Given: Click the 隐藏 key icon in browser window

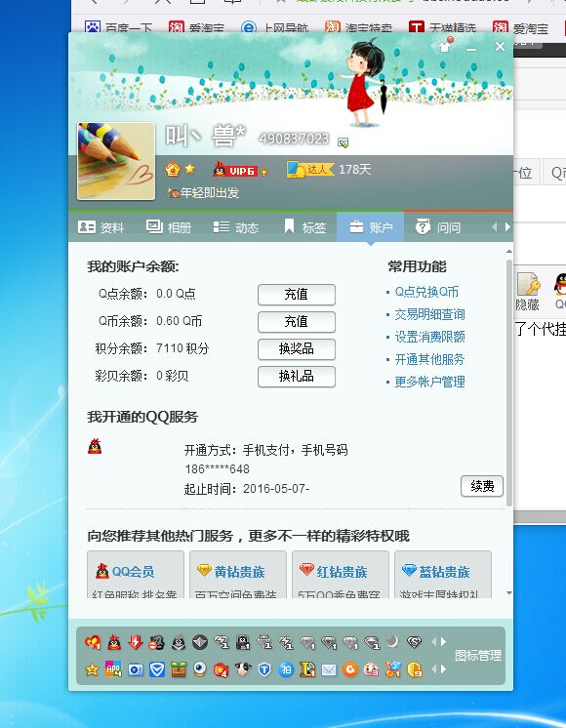Looking at the screenshot, I should pos(528,292).
